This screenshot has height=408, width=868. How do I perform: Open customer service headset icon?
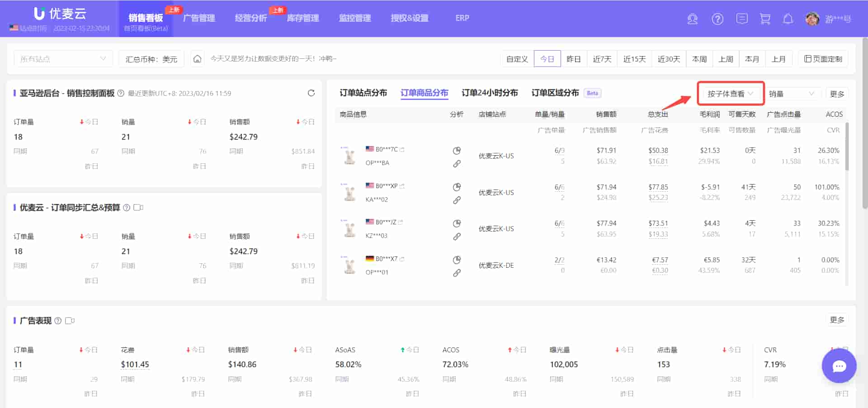(x=692, y=19)
